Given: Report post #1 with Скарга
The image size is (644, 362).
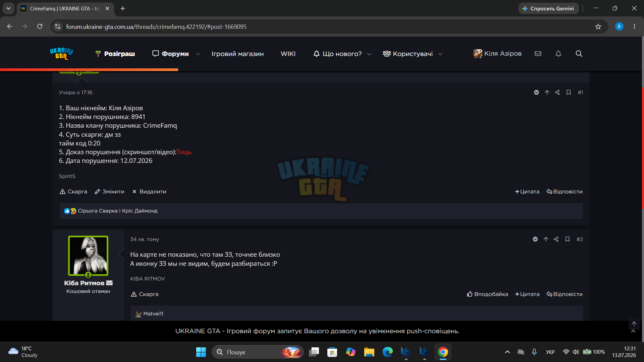Looking at the screenshot, I should 73,192.
